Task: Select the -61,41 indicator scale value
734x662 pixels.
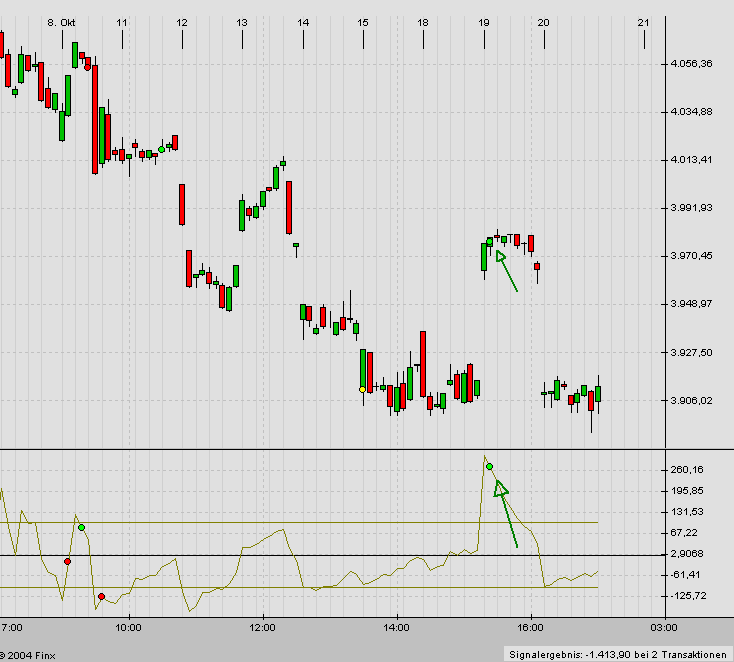Action: [684, 575]
